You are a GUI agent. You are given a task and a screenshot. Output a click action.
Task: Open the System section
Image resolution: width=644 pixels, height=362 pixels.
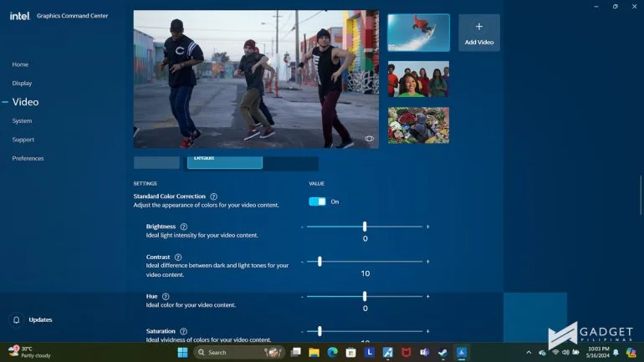(x=22, y=121)
